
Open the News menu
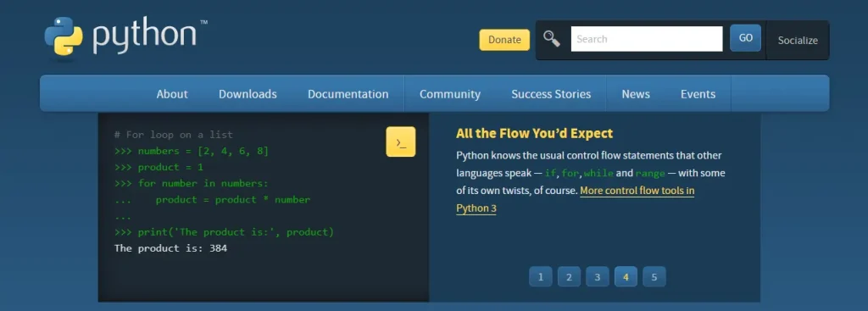click(636, 94)
